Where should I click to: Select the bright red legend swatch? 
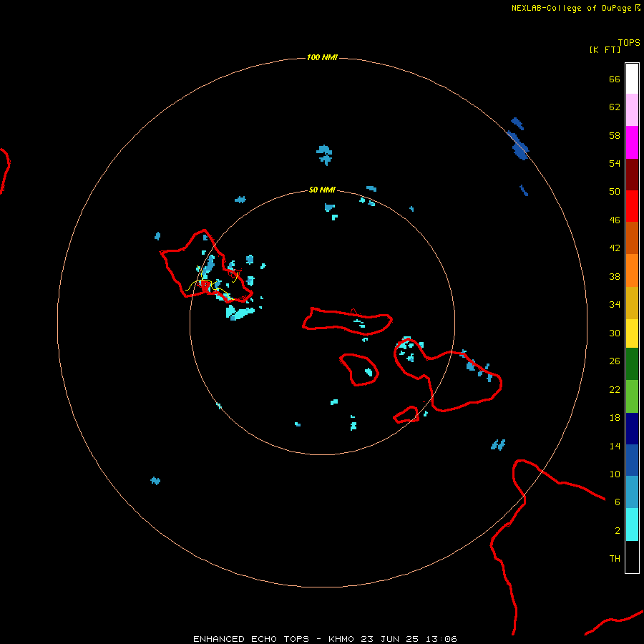[632, 206]
